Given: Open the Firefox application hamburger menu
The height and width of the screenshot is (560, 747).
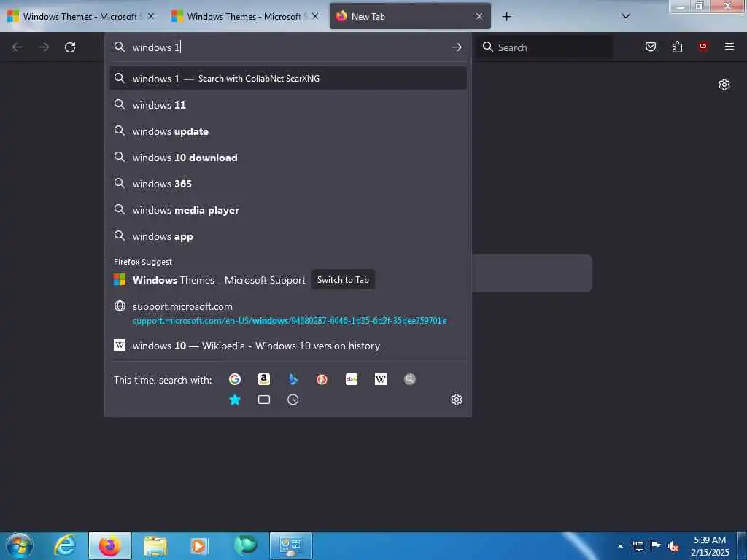Looking at the screenshot, I should click(729, 47).
